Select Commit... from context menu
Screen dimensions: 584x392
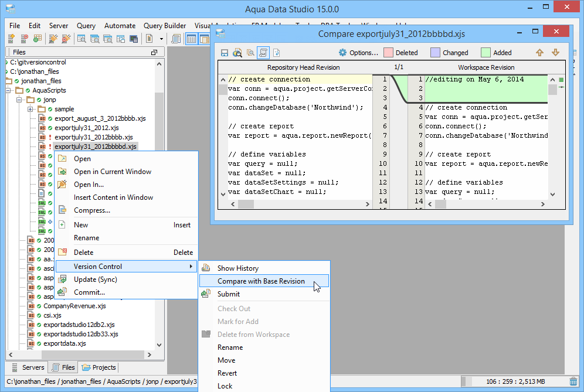tap(127, 292)
